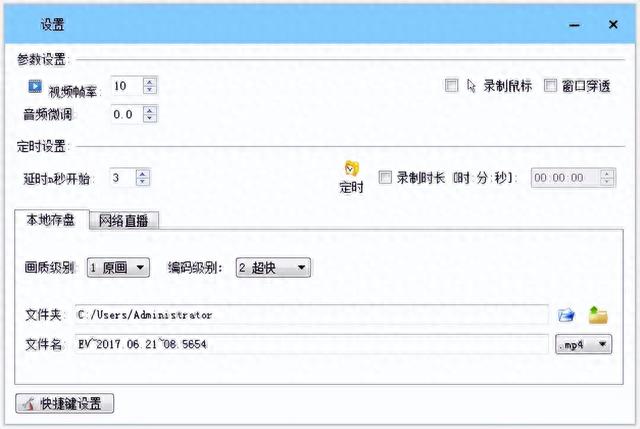Click the 快捷键设置 button
Screen dimensions: 640x429
click(x=64, y=404)
